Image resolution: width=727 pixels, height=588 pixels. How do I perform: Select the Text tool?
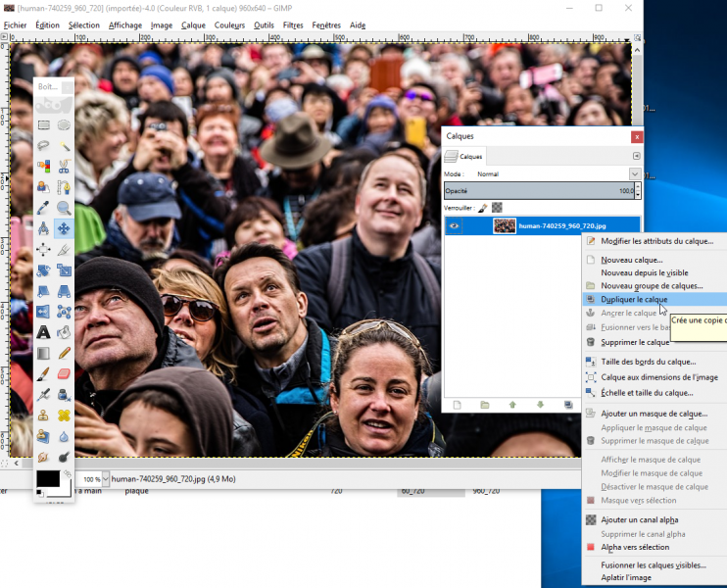click(43, 332)
